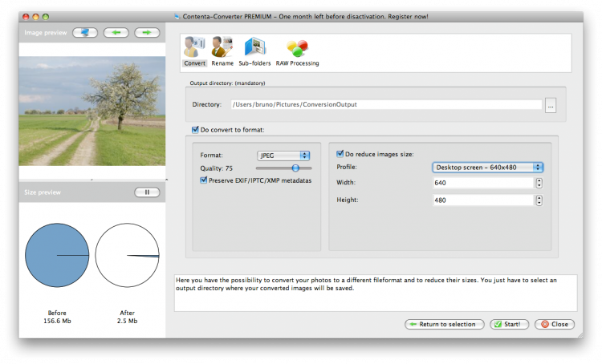
Task: Click the Quality slider handle
Action: pos(295,168)
